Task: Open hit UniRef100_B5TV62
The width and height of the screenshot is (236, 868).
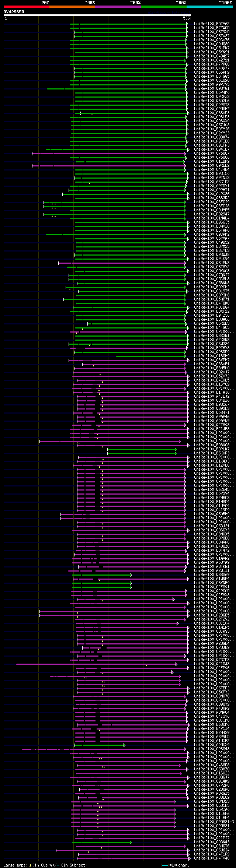Action: click(212, 24)
